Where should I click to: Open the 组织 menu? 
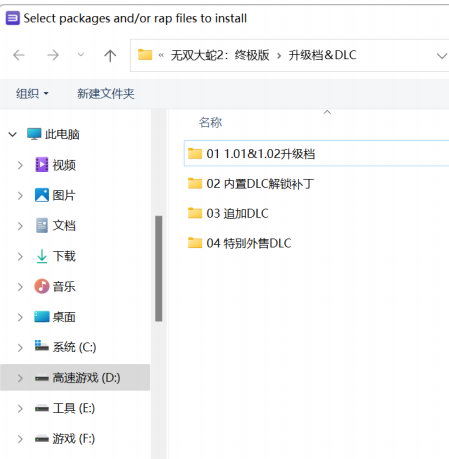(x=32, y=93)
